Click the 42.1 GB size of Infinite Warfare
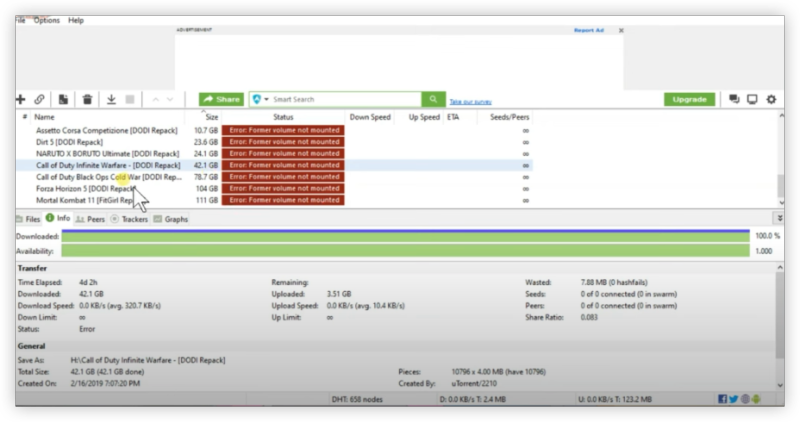 click(206, 165)
